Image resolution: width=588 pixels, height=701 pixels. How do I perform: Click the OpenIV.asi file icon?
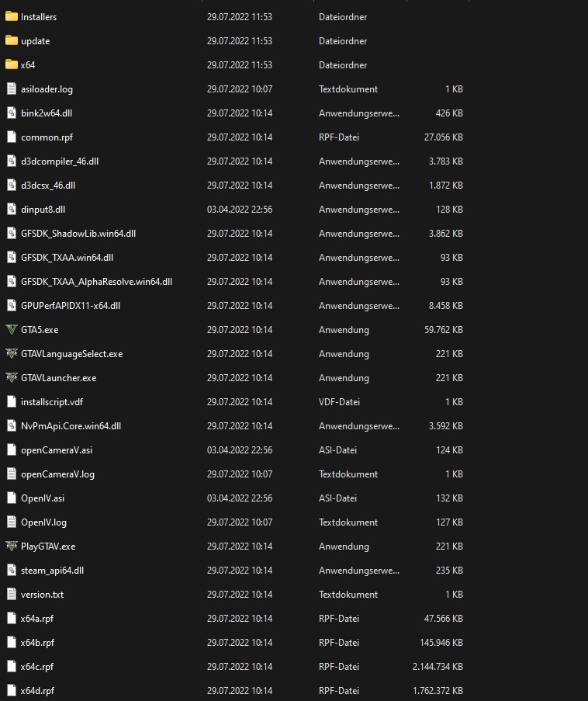(12, 498)
